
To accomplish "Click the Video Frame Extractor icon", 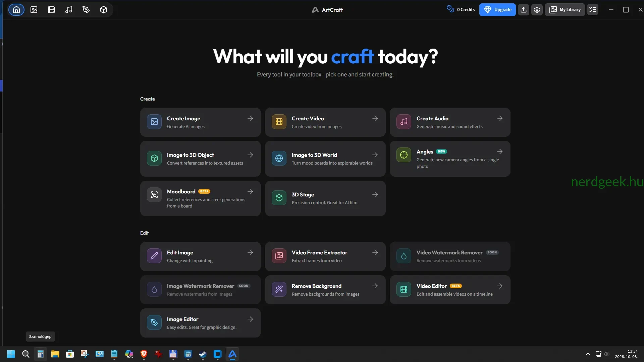I will [x=279, y=256].
